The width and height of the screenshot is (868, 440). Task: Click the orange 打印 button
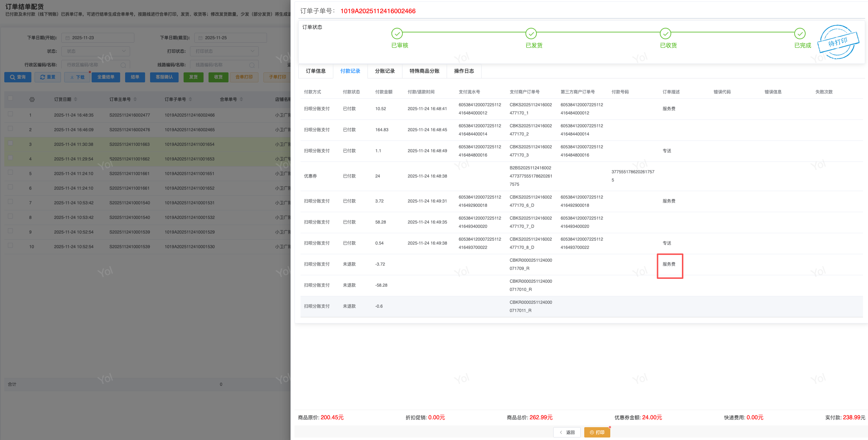[x=597, y=432]
